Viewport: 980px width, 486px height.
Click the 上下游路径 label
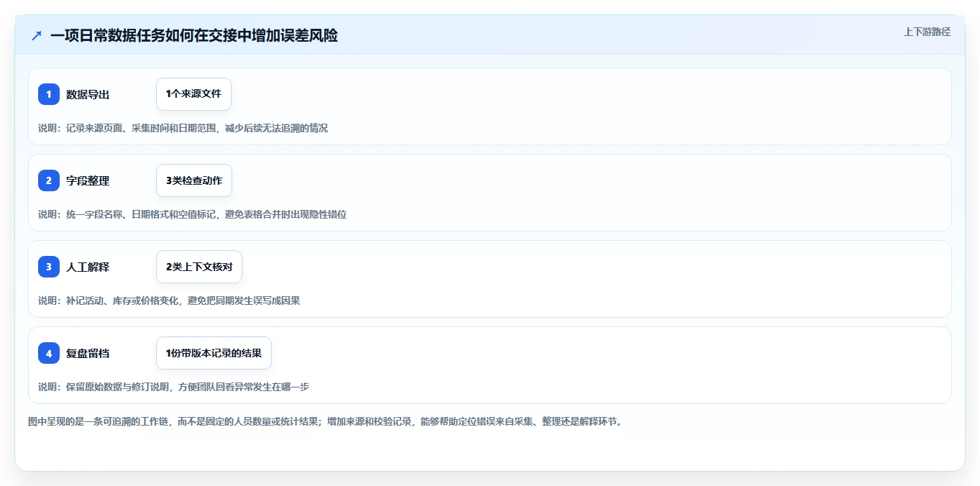[927, 32]
